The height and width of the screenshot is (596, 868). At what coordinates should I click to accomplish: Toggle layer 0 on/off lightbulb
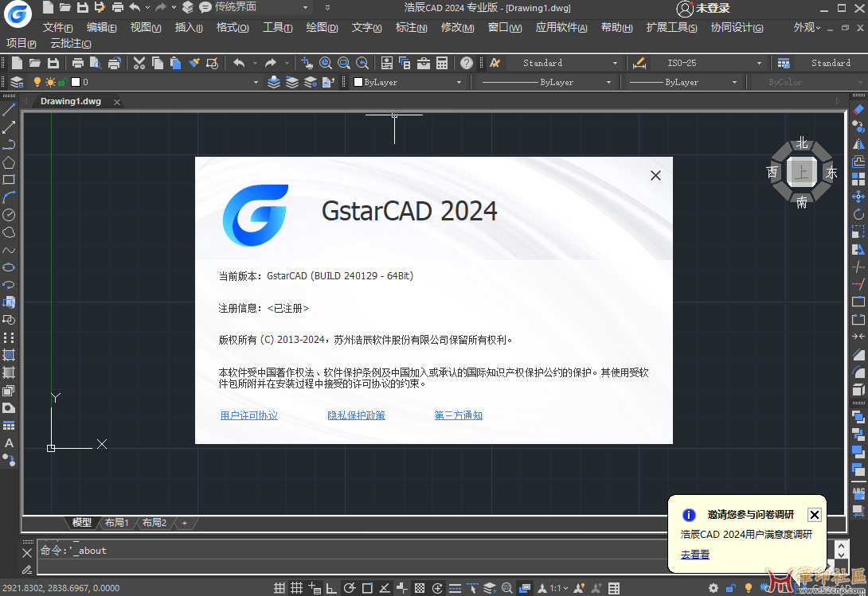click(x=37, y=82)
